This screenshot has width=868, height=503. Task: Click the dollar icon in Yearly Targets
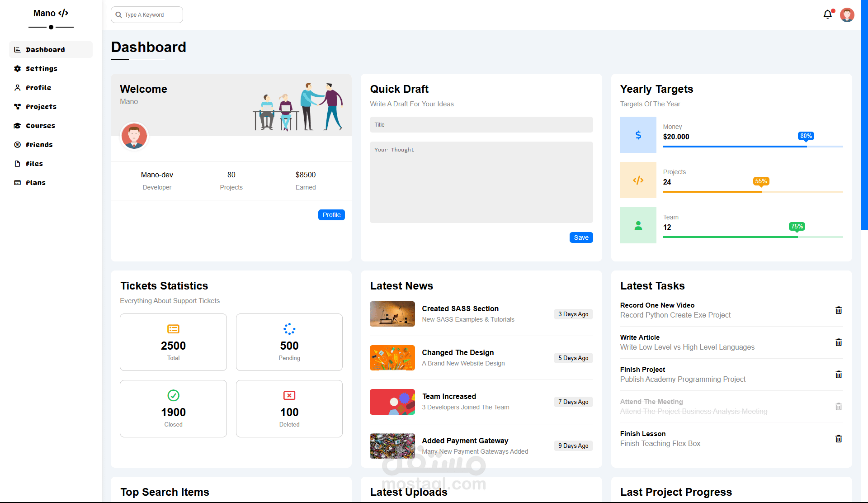638,134
